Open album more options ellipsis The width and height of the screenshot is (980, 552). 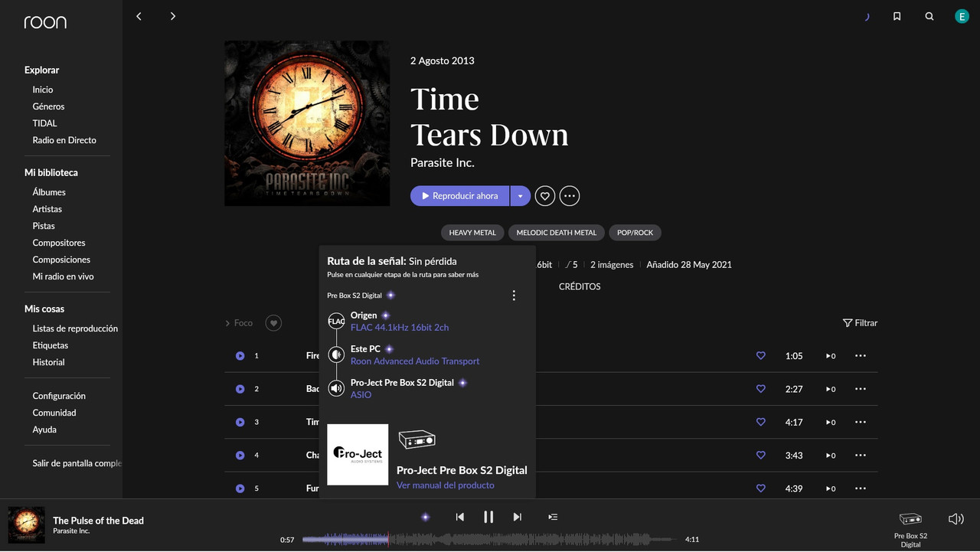pyautogui.click(x=569, y=196)
